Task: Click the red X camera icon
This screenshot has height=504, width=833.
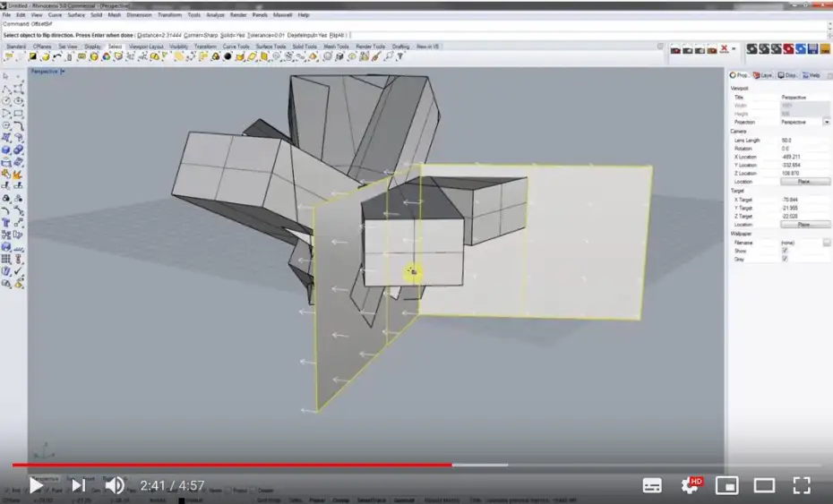Action: point(724,49)
